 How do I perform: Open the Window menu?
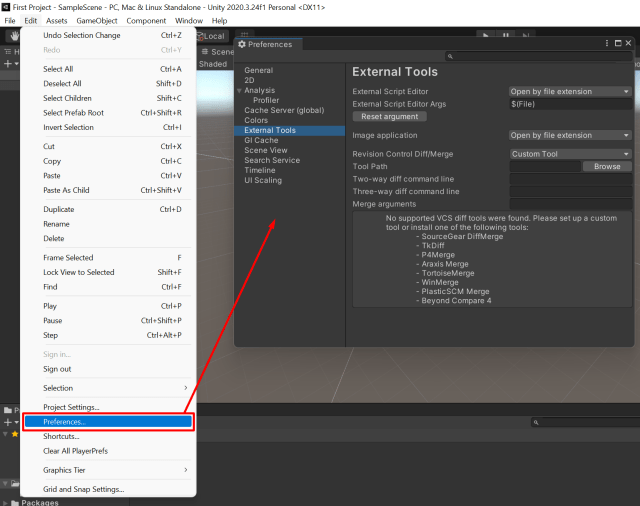pyautogui.click(x=189, y=21)
